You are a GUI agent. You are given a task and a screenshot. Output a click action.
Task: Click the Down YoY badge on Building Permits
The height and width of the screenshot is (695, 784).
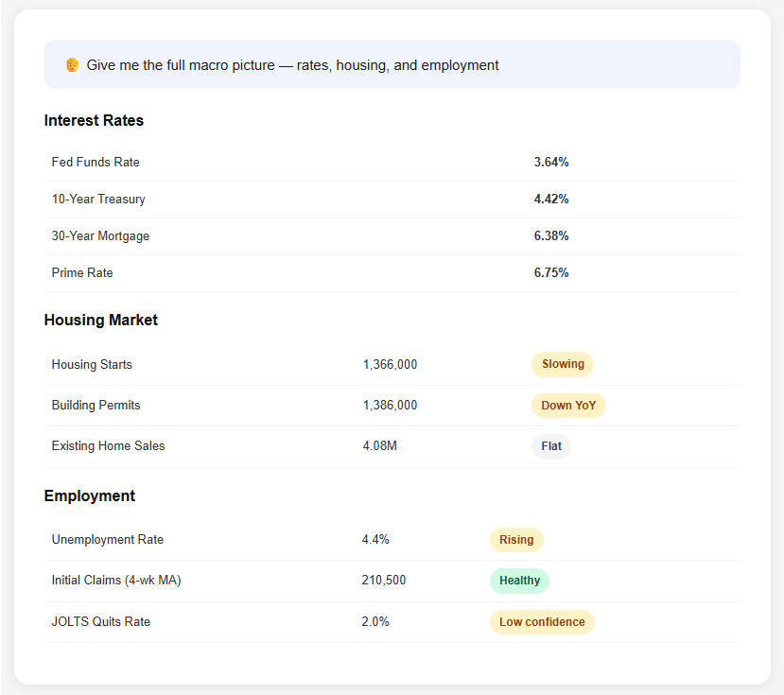(x=568, y=405)
